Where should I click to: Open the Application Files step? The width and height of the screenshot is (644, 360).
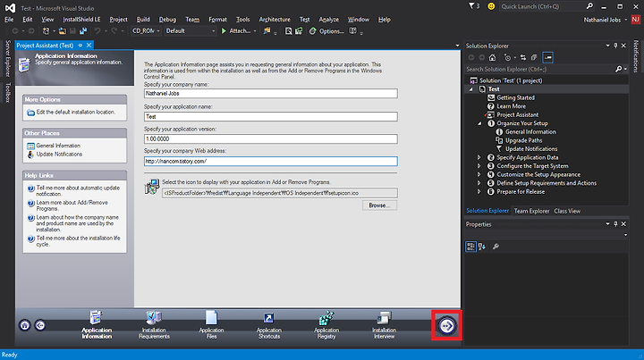pyautogui.click(x=211, y=324)
